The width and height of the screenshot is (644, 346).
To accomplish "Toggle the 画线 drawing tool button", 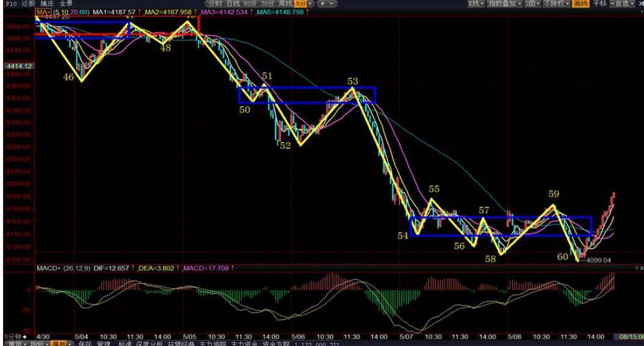I will pos(581,4).
